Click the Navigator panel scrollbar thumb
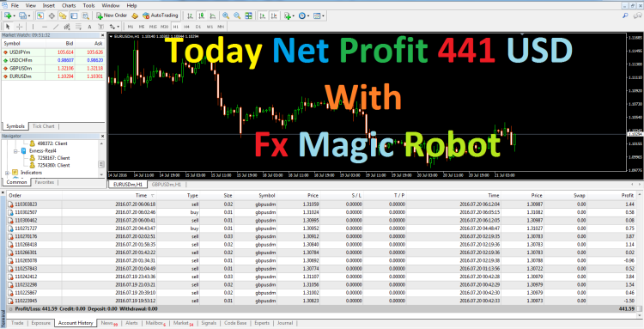The width and height of the screenshot is (644, 329). pos(101,164)
